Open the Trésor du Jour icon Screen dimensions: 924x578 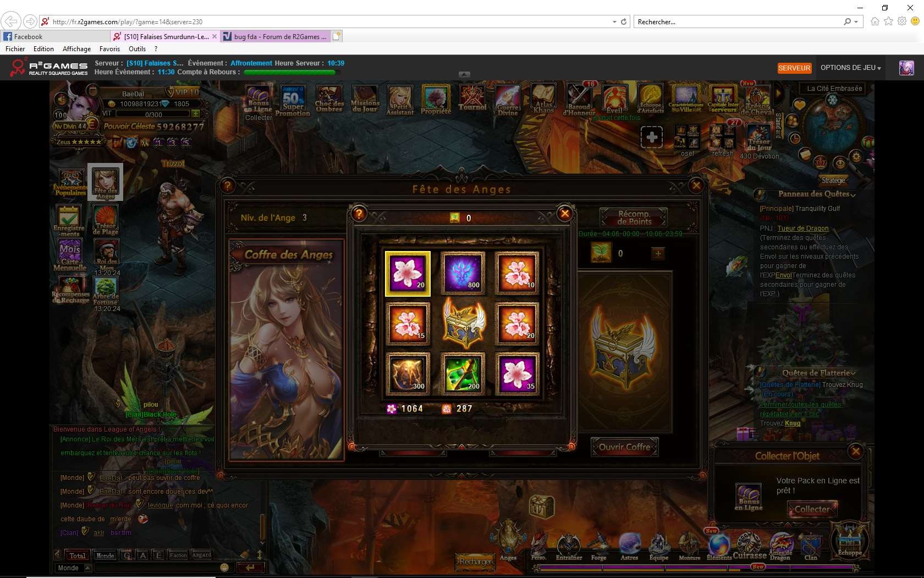(758, 138)
